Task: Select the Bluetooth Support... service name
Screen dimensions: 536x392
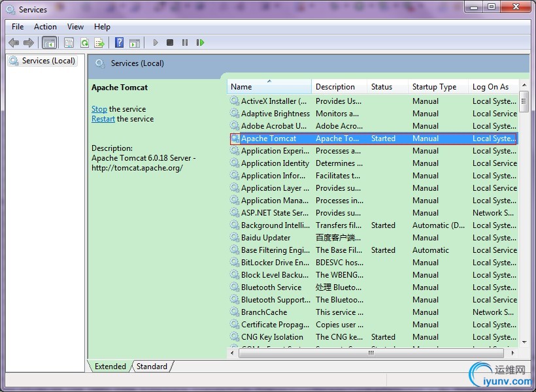Action: pos(276,299)
